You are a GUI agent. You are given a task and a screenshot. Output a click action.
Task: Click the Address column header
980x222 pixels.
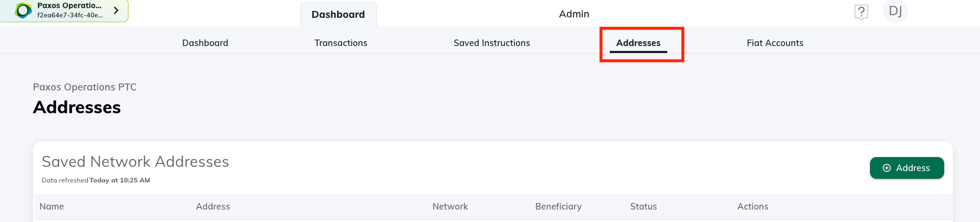[x=213, y=206]
